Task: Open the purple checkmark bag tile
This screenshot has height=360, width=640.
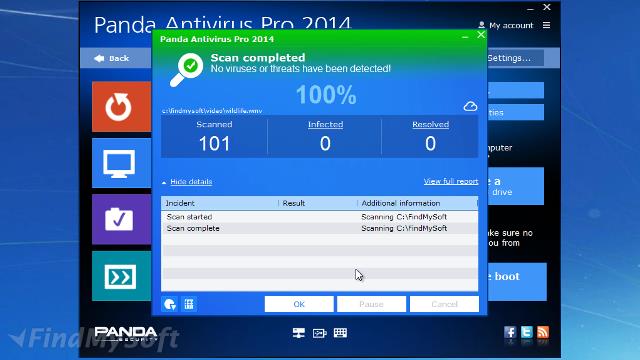Action: tap(122, 219)
